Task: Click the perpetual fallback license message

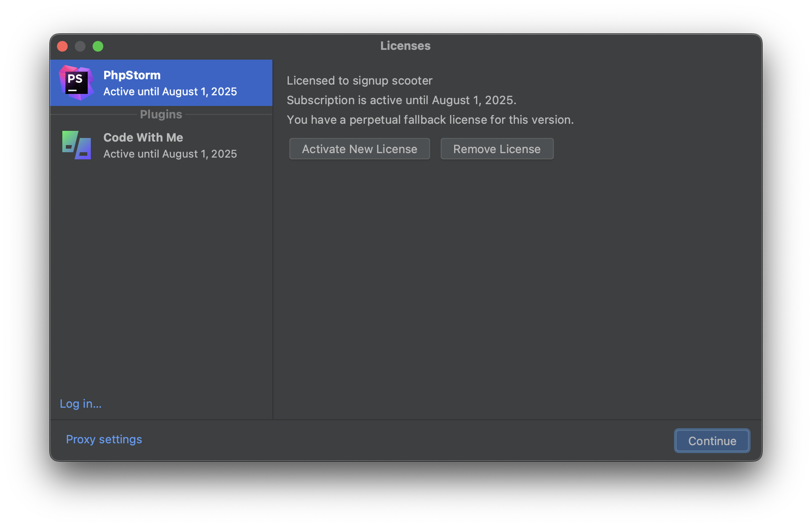Action: coord(430,120)
